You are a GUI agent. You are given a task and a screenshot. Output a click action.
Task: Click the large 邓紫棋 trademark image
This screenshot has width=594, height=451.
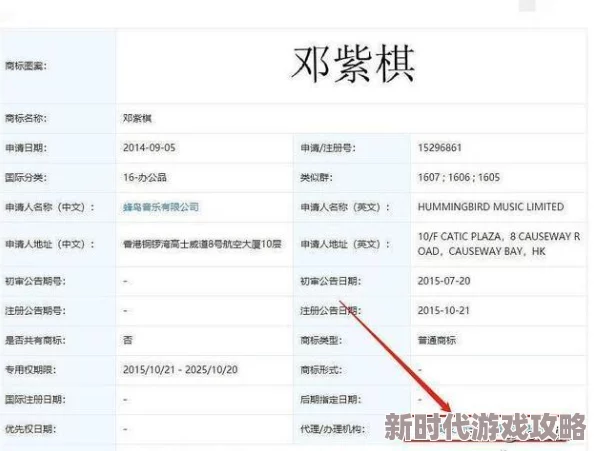pos(353,65)
